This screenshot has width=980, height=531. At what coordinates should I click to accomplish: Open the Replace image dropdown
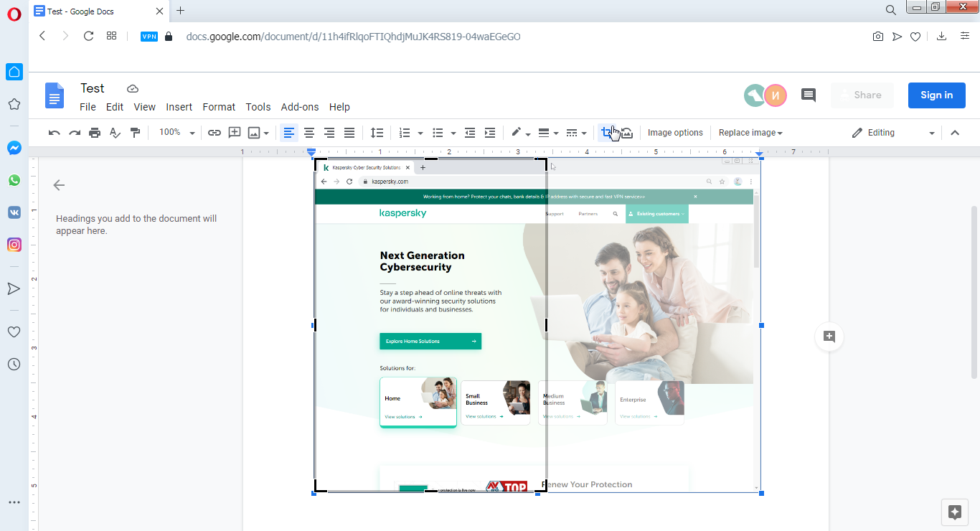point(750,133)
